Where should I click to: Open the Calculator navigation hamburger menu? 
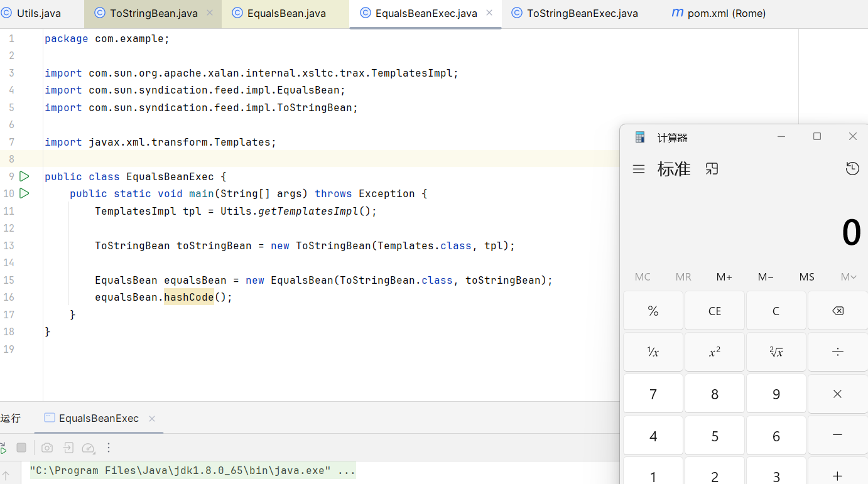639,169
